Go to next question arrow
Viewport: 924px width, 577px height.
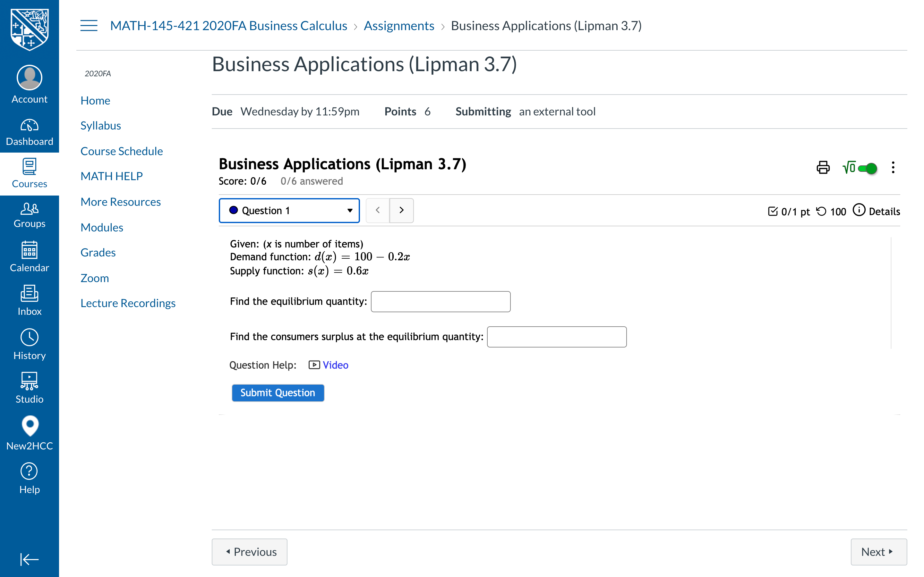click(x=401, y=210)
